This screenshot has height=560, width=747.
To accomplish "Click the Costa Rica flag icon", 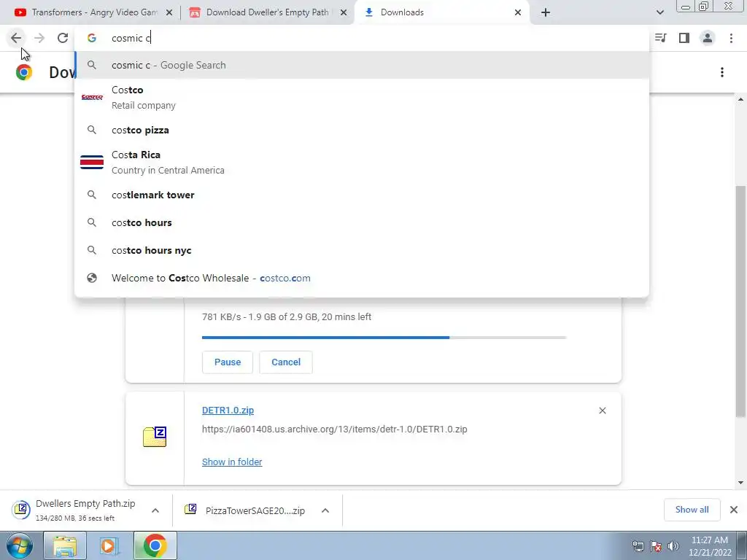I will click(x=92, y=162).
